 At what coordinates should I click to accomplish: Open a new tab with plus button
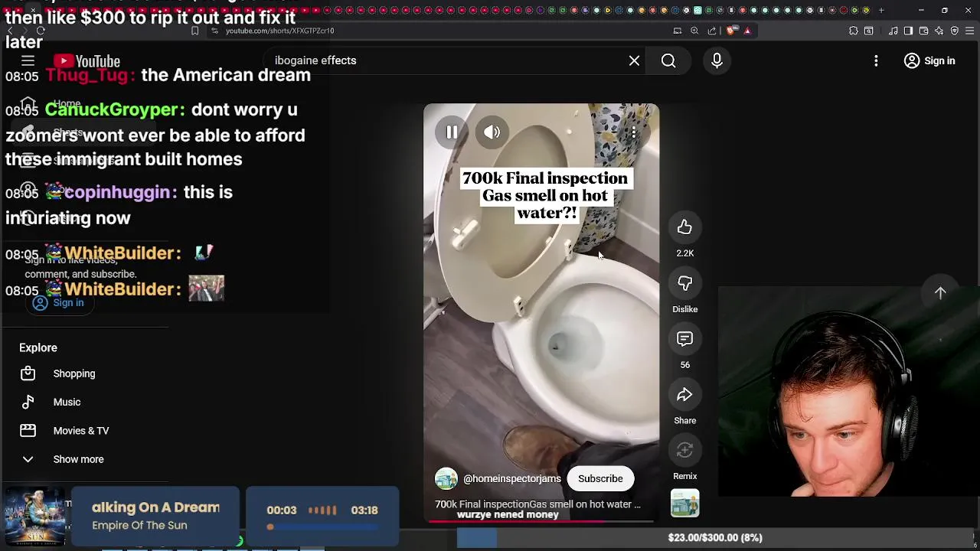881,10
